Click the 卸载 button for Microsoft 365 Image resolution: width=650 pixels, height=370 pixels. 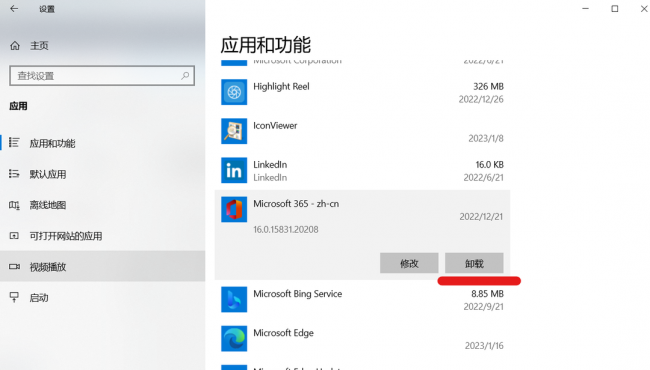tap(474, 263)
